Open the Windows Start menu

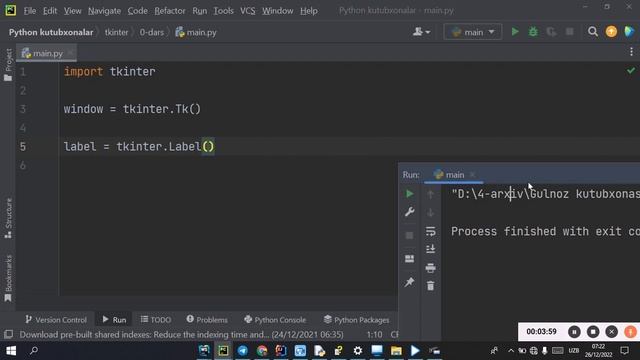[x=11, y=351]
